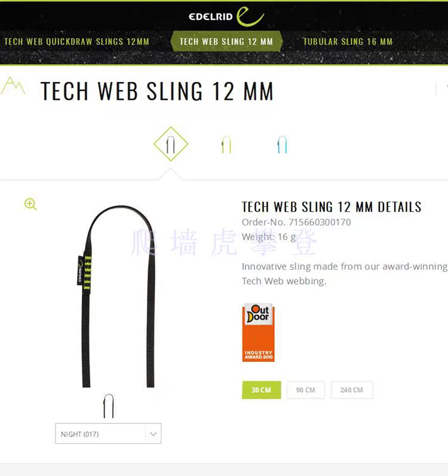The height and width of the screenshot is (476, 448).
Task: Open Tech Web Quickdraw Slings 12mm tab
Action: [x=76, y=42]
